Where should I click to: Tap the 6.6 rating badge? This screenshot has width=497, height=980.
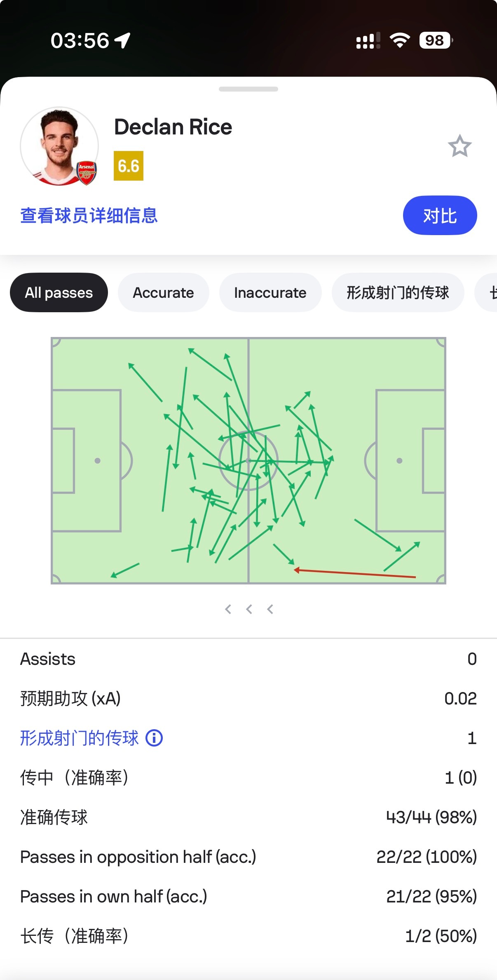129,166
